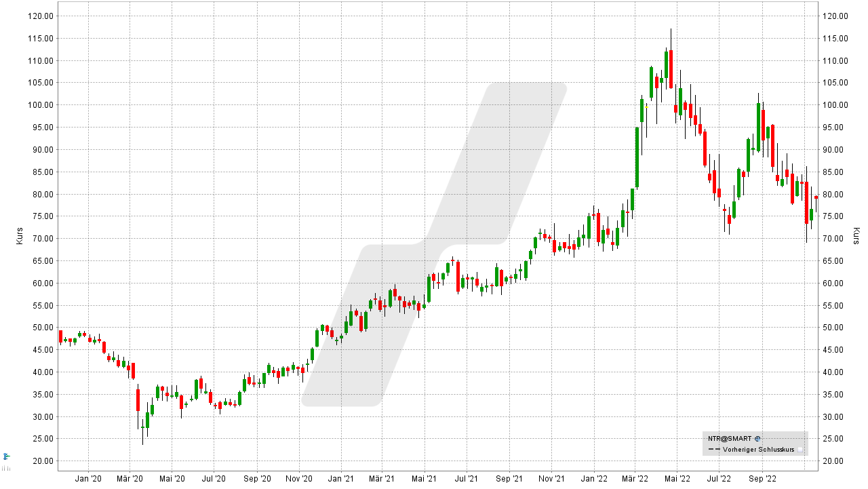Click the Jan '21 date label

tap(341, 479)
